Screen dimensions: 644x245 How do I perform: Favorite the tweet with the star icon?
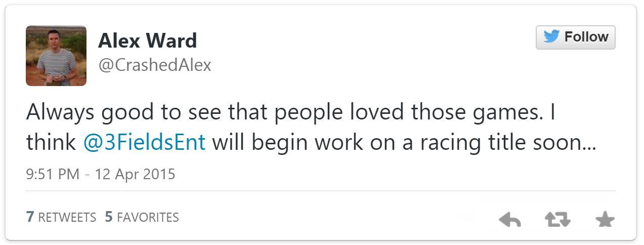(605, 220)
